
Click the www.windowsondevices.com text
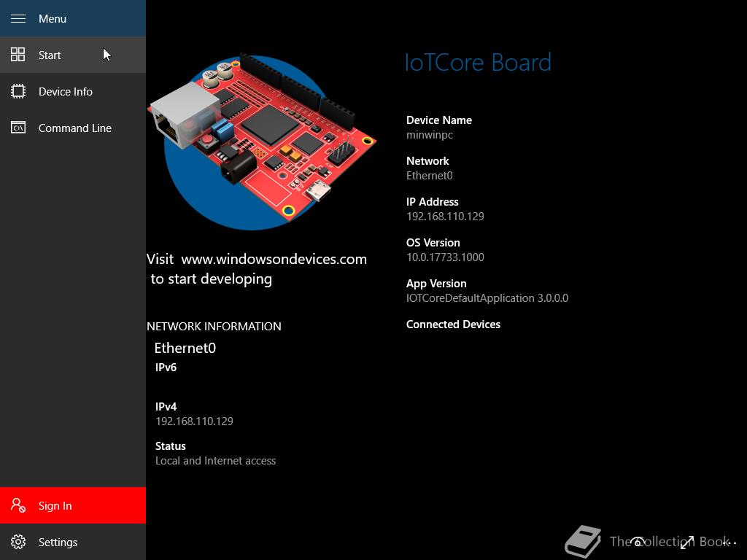coord(274,259)
